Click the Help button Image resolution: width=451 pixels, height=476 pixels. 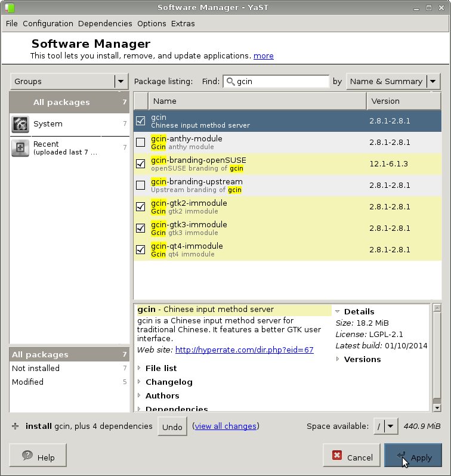38,455
